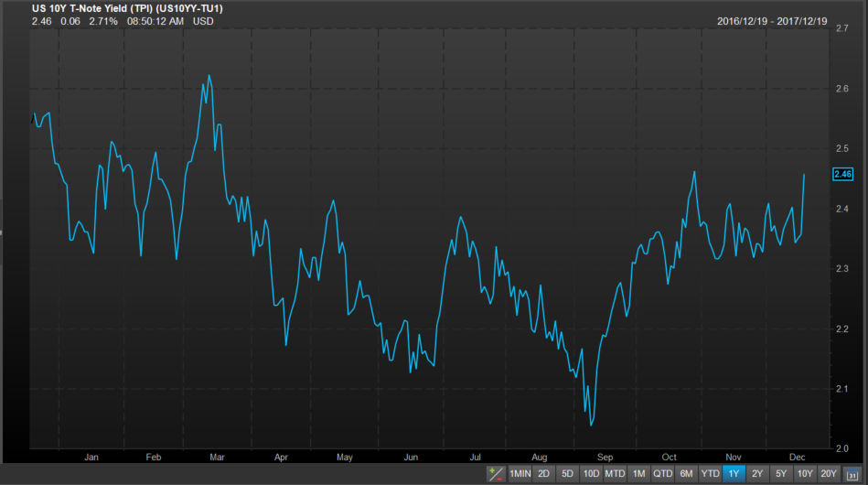Set chart range to 10Y
868x485 pixels.
tap(805, 474)
